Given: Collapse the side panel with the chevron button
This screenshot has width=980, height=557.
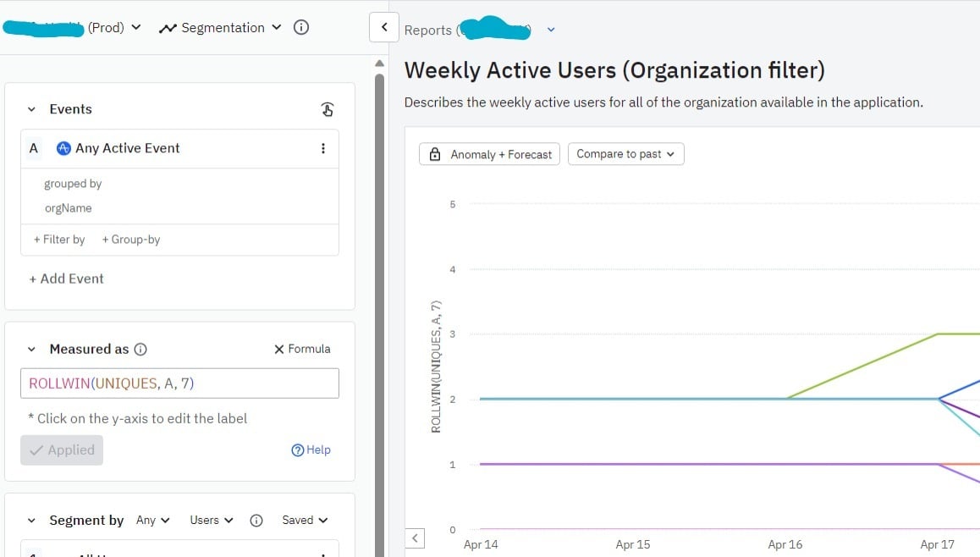Looking at the screenshot, I should pyautogui.click(x=384, y=27).
